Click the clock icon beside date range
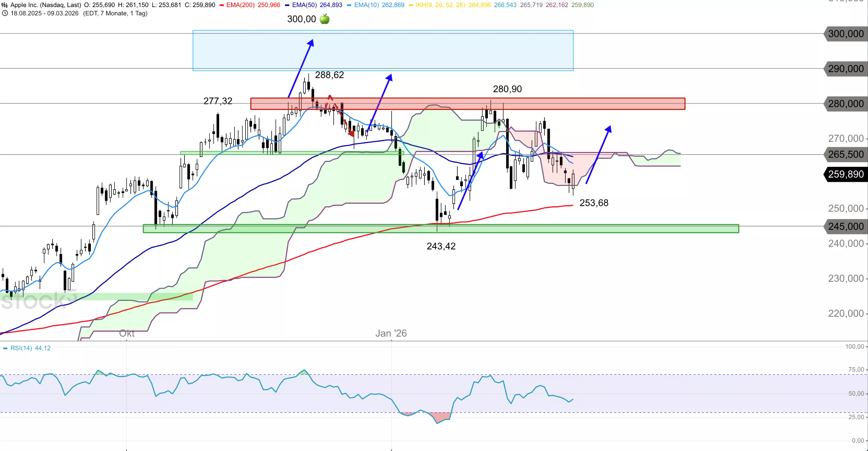Image resolution: width=868 pixels, height=451 pixels. point(5,14)
